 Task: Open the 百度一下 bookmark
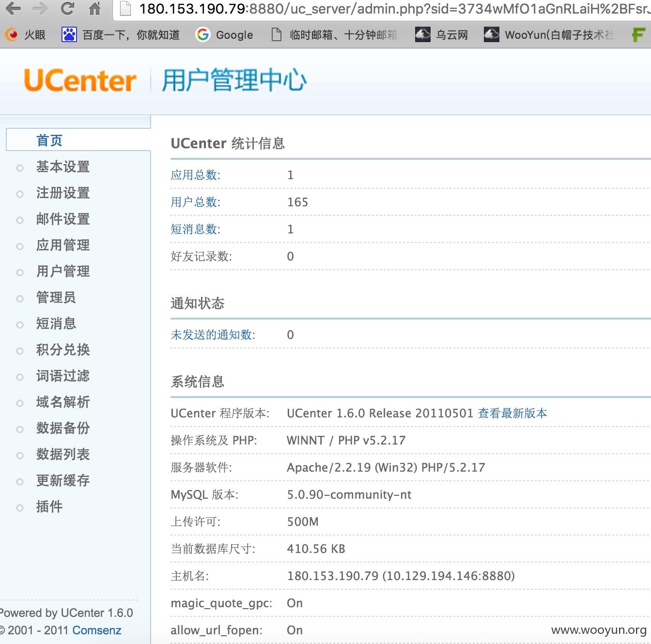click(121, 34)
